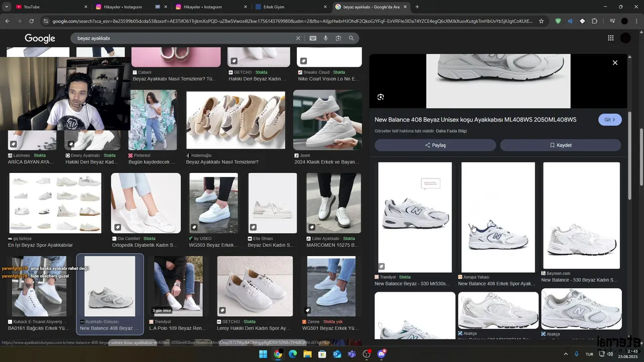The height and width of the screenshot is (362, 644).
Task: Click the Google logo
Action: pyautogui.click(x=40, y=39)
